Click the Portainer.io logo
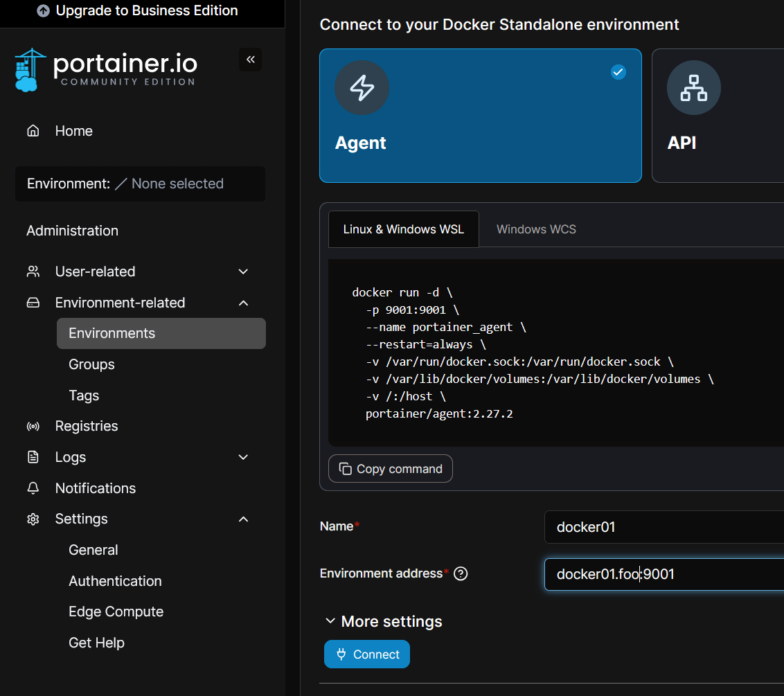784x696 pixels. (x=106, y=70)
